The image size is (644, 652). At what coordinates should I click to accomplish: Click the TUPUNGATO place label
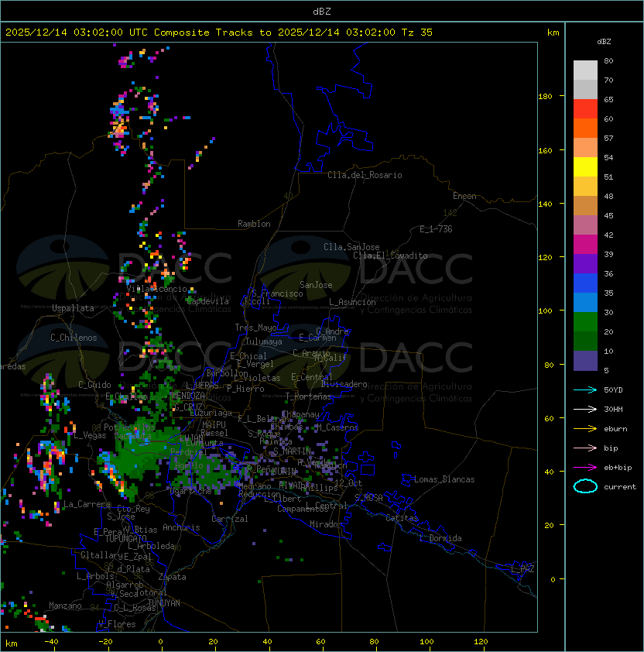click(125, 539)
